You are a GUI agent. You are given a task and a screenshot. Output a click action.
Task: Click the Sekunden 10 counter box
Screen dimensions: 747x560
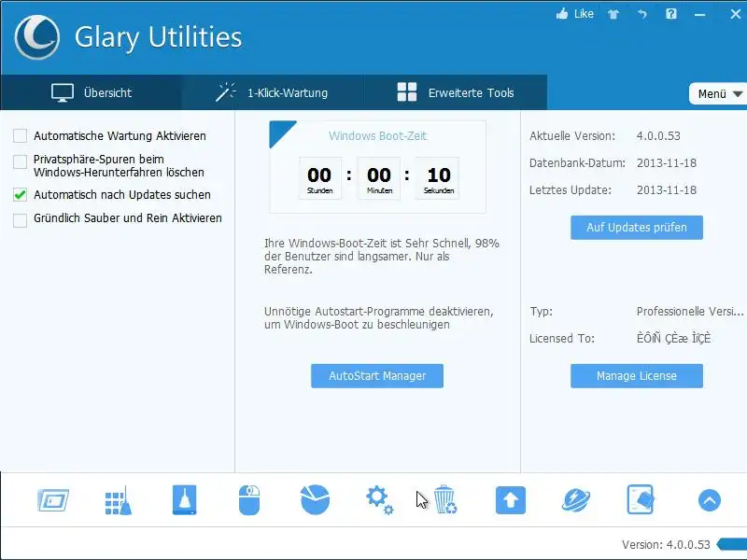438,178
